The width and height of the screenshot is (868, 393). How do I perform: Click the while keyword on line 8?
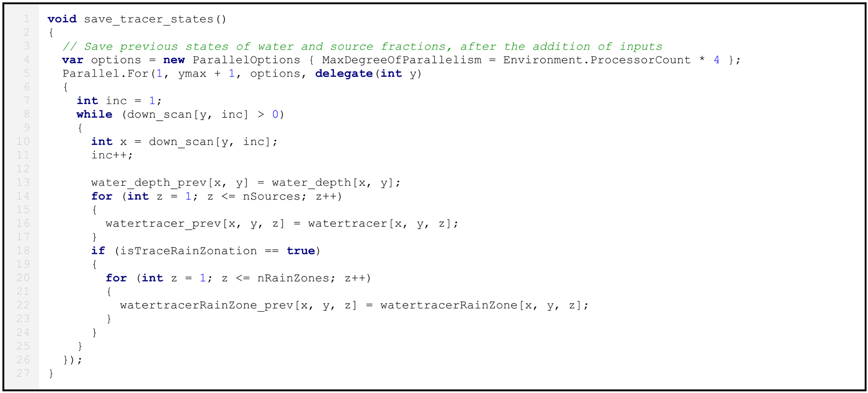pos(94,115)
